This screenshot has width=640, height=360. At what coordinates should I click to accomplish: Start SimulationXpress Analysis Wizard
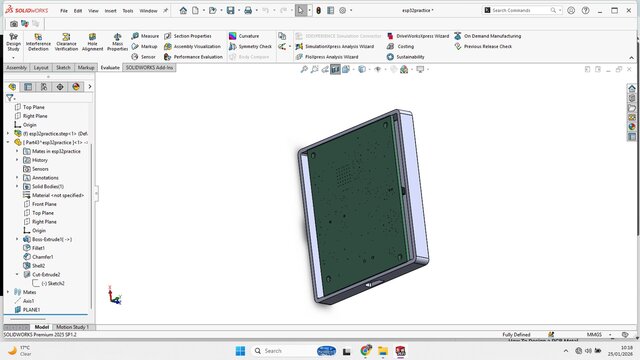pos(335,47)
